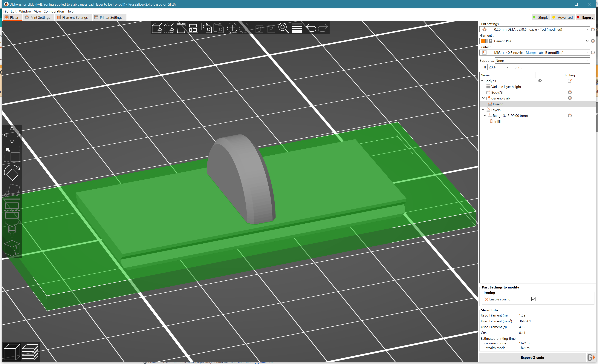Copy the selected object
Screen dimensions: 598x364
[x=206, y=28]
